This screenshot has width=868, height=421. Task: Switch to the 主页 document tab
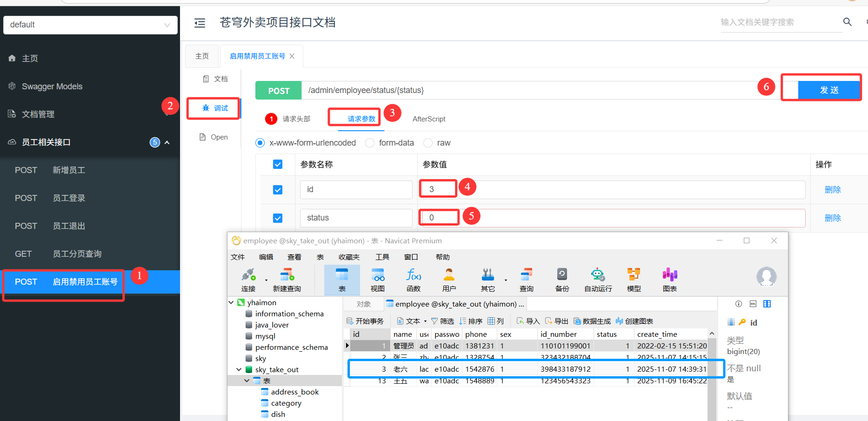[x=202, y=56]
